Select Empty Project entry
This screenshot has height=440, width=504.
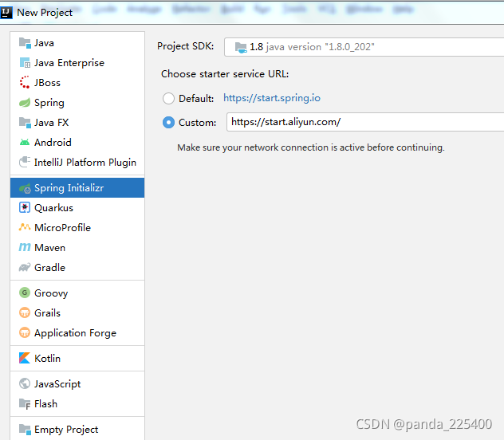66,430
